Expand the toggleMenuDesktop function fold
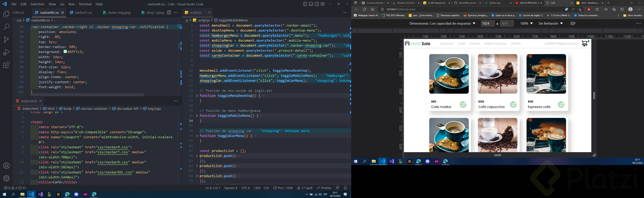The image size is (644, 198). click(197, 96)
